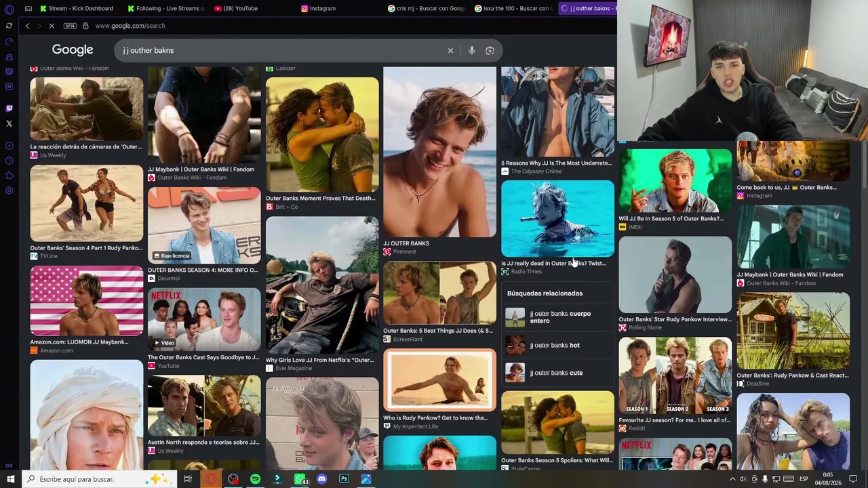Open 'Why Girls Love JJ' Evie Magazine image
Image resolution: width=868 pixels, height=488 pixels.
click(322, 285)
